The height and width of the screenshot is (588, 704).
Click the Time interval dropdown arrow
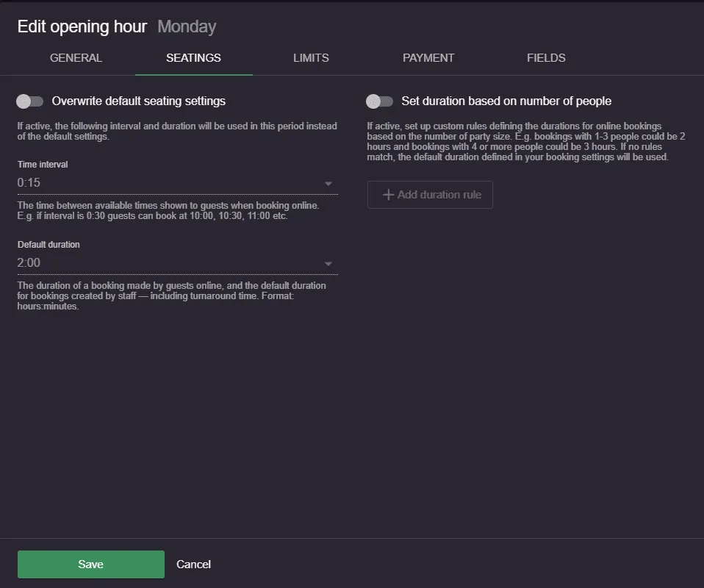point(328,183)
